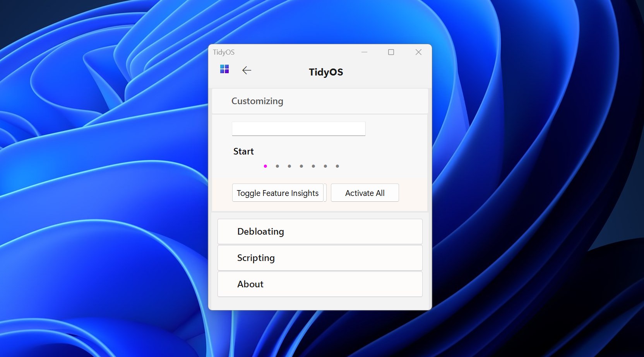Click the empty search field under Customizing
The width and height of the screenshot is (644, 357).
[x=298, y=129]
